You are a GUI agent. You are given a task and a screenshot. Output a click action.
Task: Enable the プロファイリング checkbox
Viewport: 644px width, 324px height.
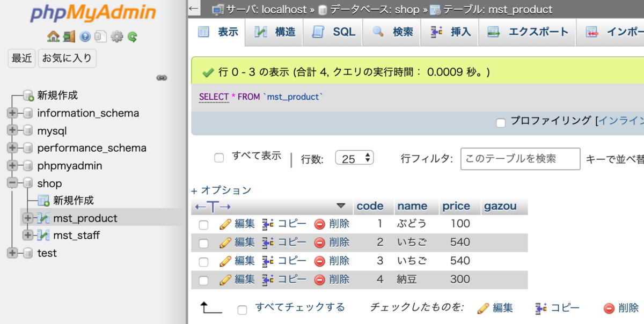tap(501, 123)
